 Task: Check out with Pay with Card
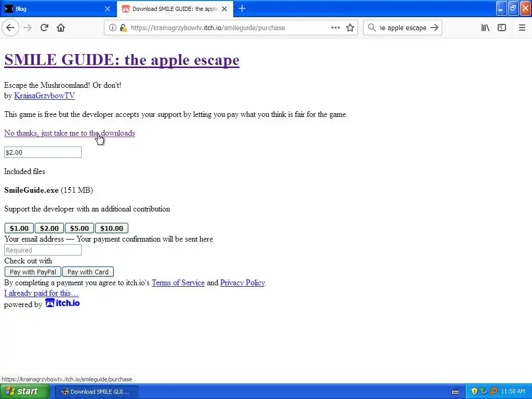click(x=88, y=272)
